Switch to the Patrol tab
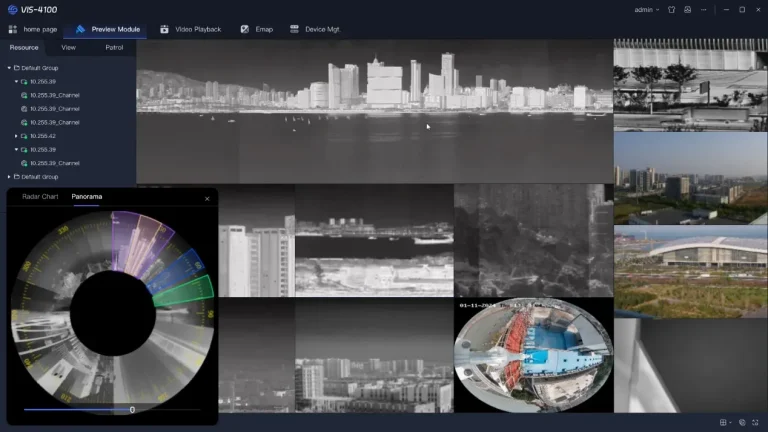Image resolution: width=768 pixels, height=432 pixels. coord(114,47)
